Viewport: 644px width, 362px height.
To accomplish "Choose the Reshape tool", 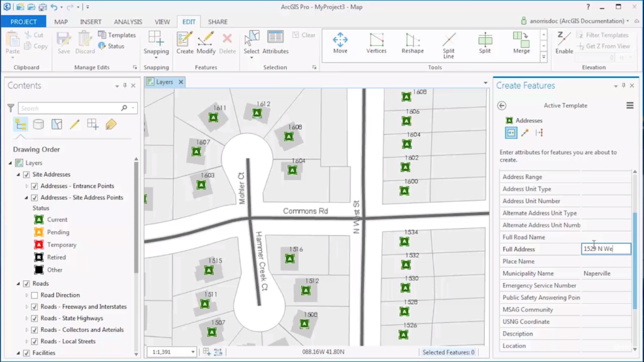I will pos(413,43).
